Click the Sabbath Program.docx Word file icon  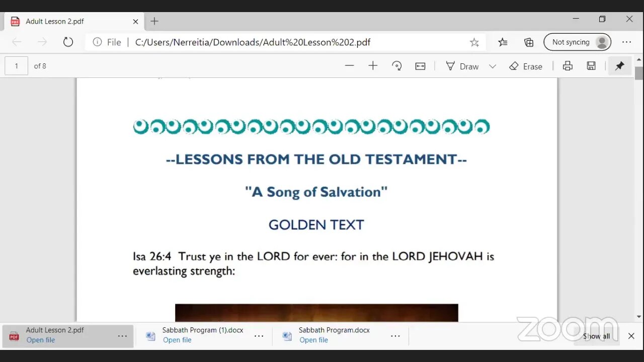[x=287, y=336]
